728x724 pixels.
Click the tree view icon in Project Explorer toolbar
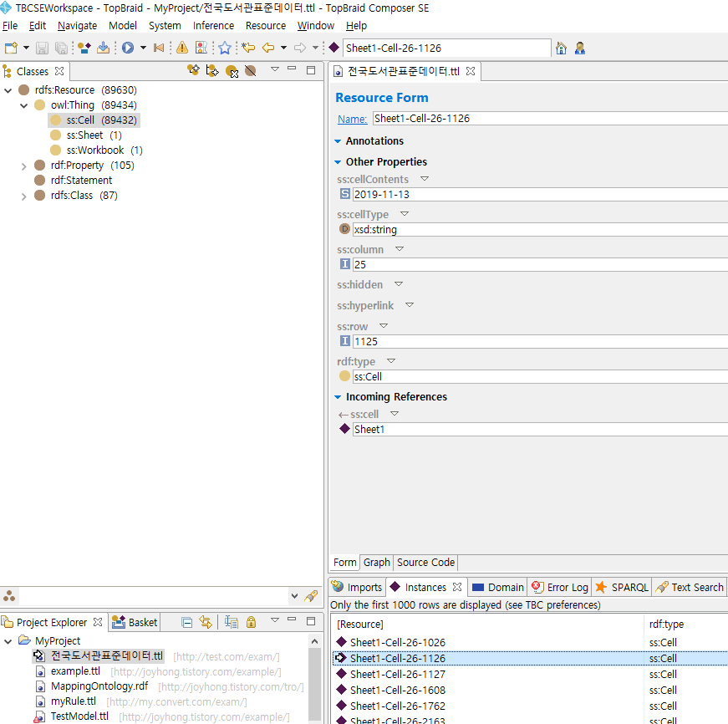(x=232, y=622)
